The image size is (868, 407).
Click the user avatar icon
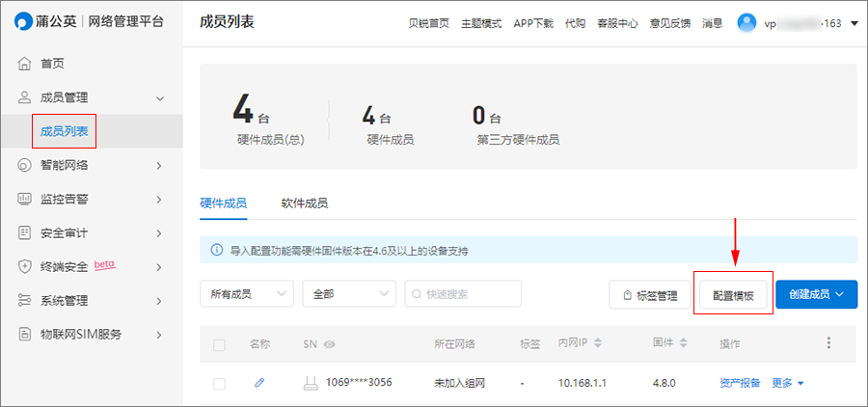[747, 22]
